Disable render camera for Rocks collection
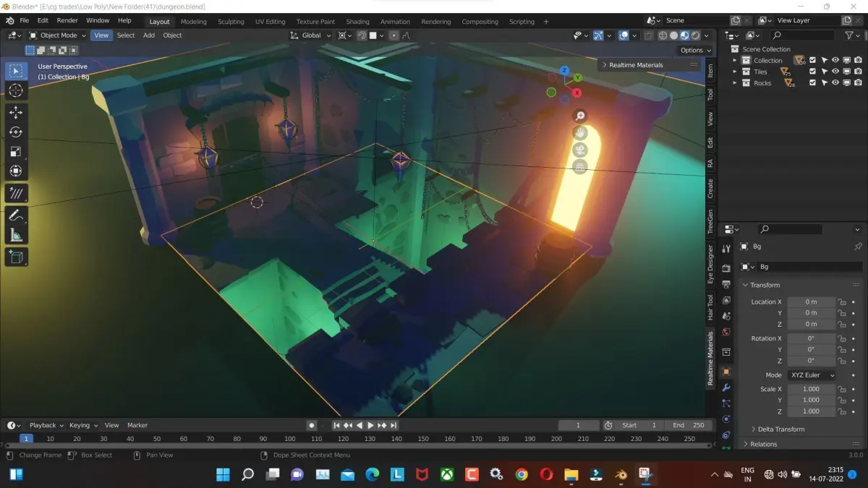 [858, 83]
